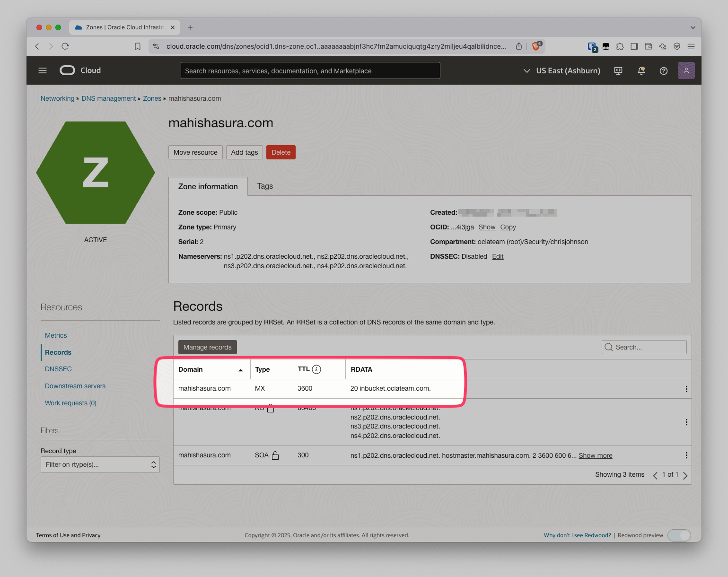Click the Domain column sort toggle
The width and height of the screenshot is (728, 577).
coord(241,369)
